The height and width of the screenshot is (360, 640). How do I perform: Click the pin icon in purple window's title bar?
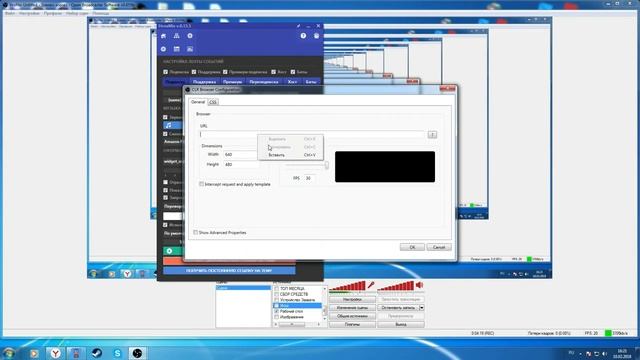(x=298, y=26)
